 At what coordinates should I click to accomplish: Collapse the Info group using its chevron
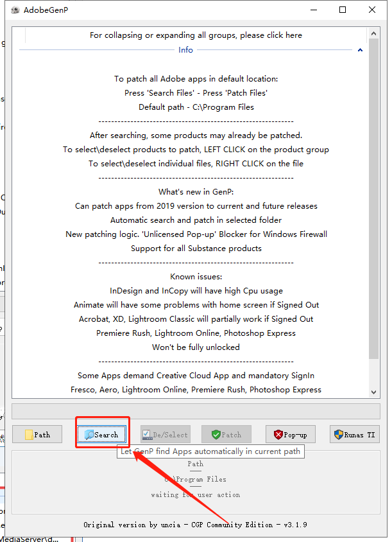click(x=360, y=50)
